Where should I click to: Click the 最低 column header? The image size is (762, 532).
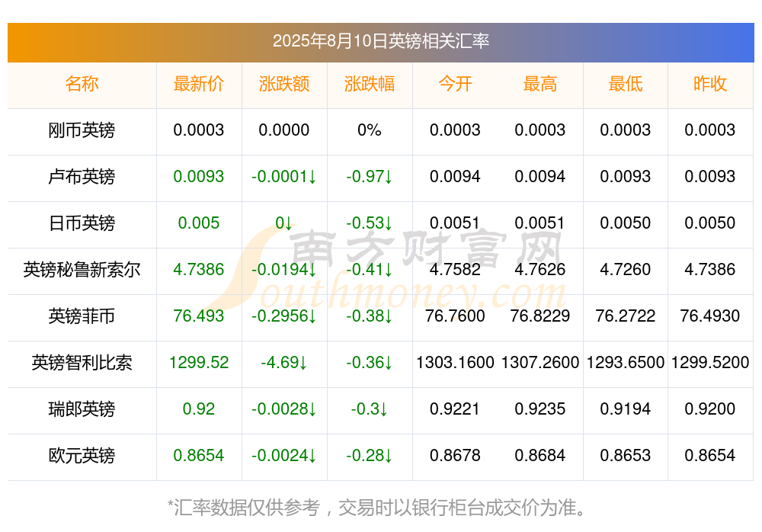click(x=626, y=84)
